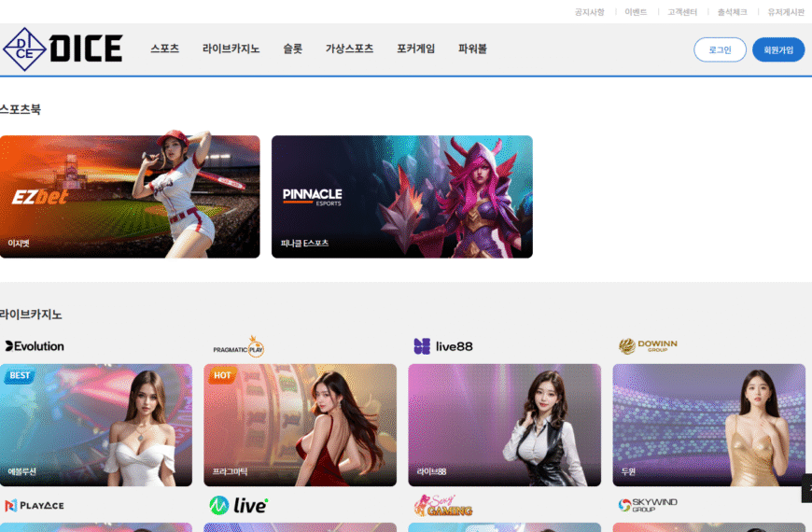Screen dimensions: 812x532
Task: Open the 스포츠 menu item
Action: (x=164, y=49)
